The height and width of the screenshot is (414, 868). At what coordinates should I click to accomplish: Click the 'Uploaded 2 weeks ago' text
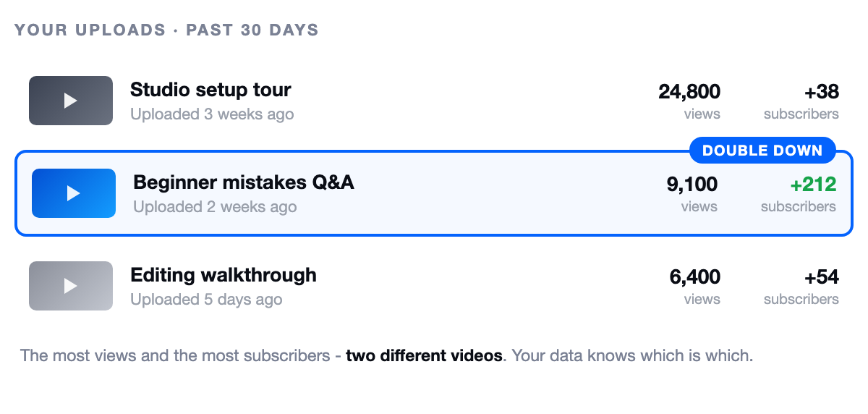pos(215,207)
